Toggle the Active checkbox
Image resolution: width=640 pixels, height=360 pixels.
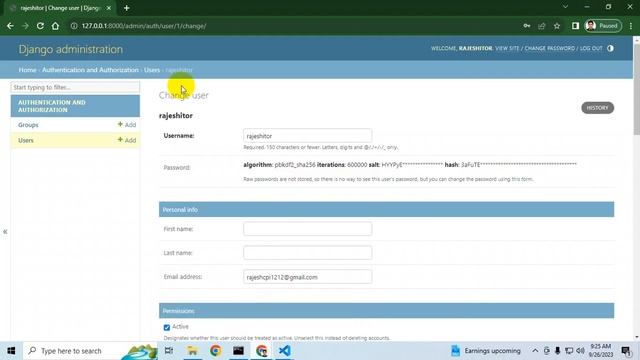coord(167,327)
